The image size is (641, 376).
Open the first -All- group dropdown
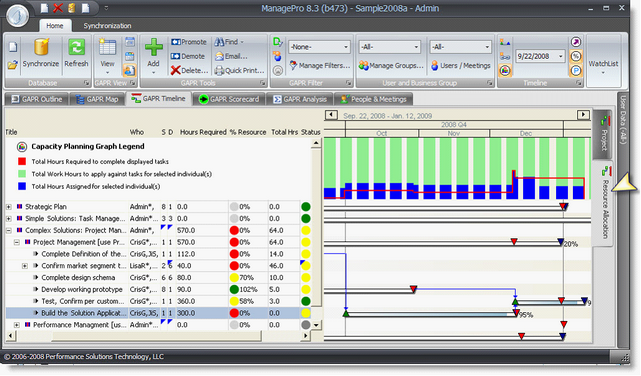click(389, 47)
